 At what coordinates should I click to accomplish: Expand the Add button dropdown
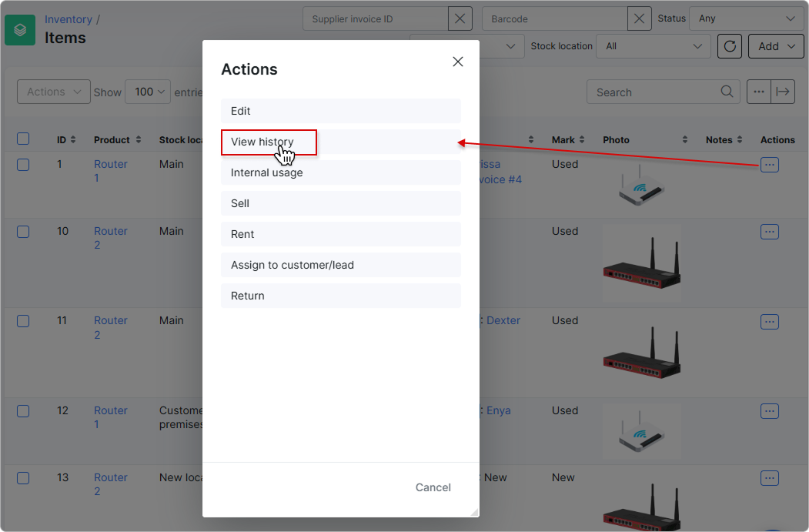pyautogui.click(x=776, y=46)
